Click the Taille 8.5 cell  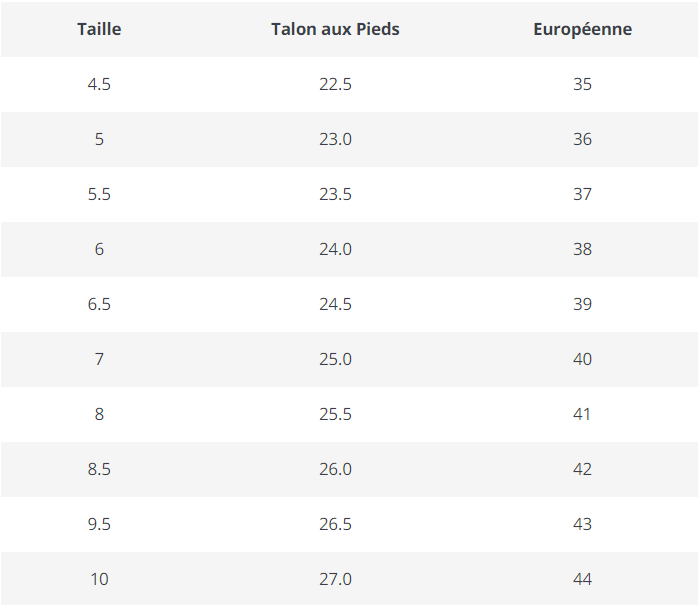[99, 469]
